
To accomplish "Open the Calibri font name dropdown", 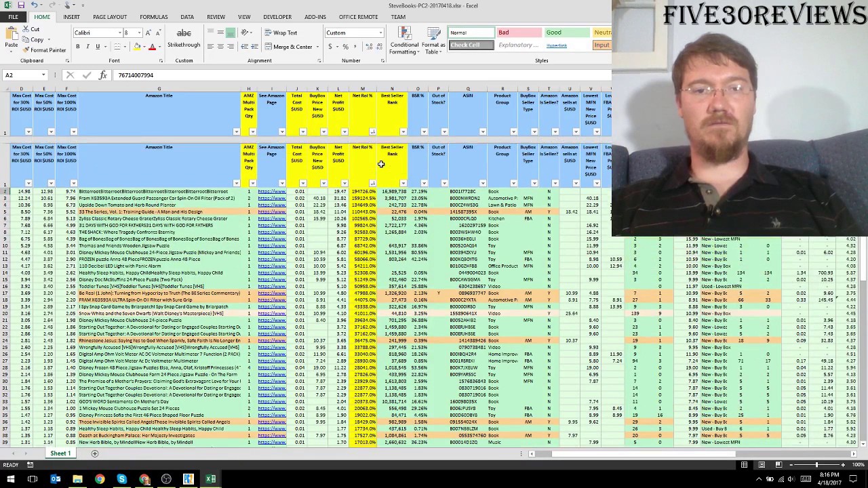I will coord(121,33).
